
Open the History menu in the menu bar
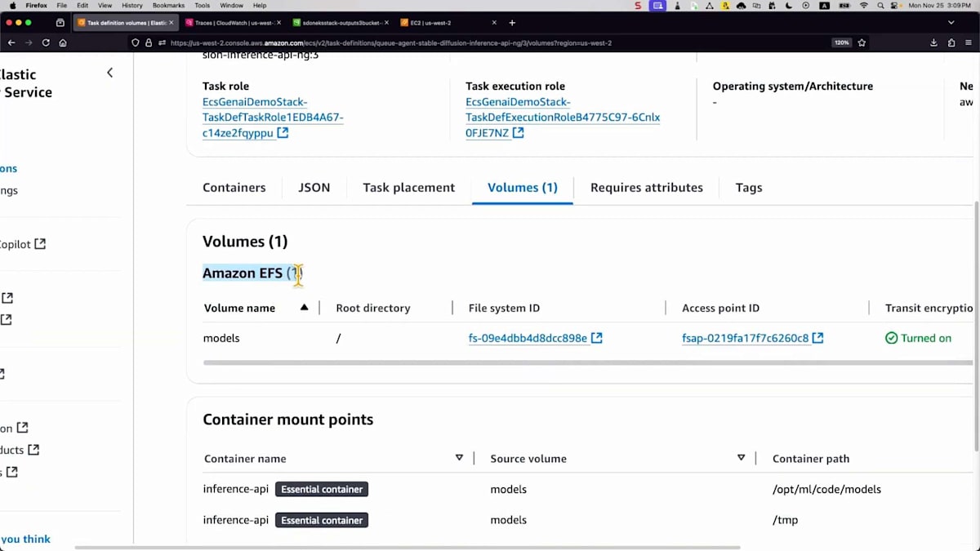(x=131, y=5)
